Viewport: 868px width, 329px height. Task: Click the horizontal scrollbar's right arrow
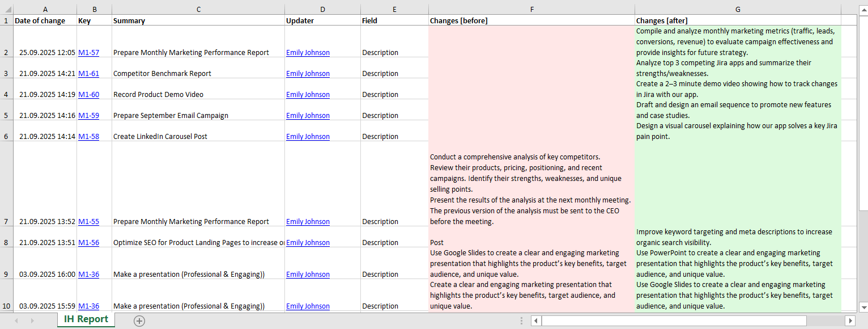point(849,321)
